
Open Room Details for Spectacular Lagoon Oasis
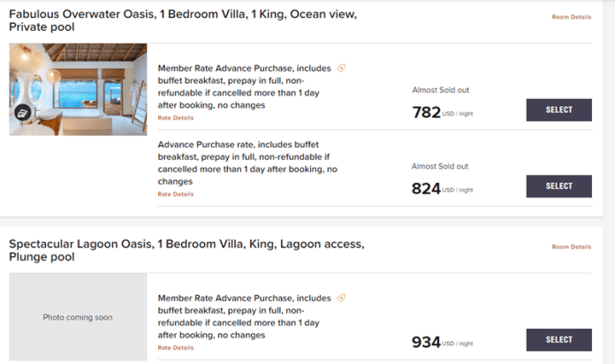coord(572,246)
